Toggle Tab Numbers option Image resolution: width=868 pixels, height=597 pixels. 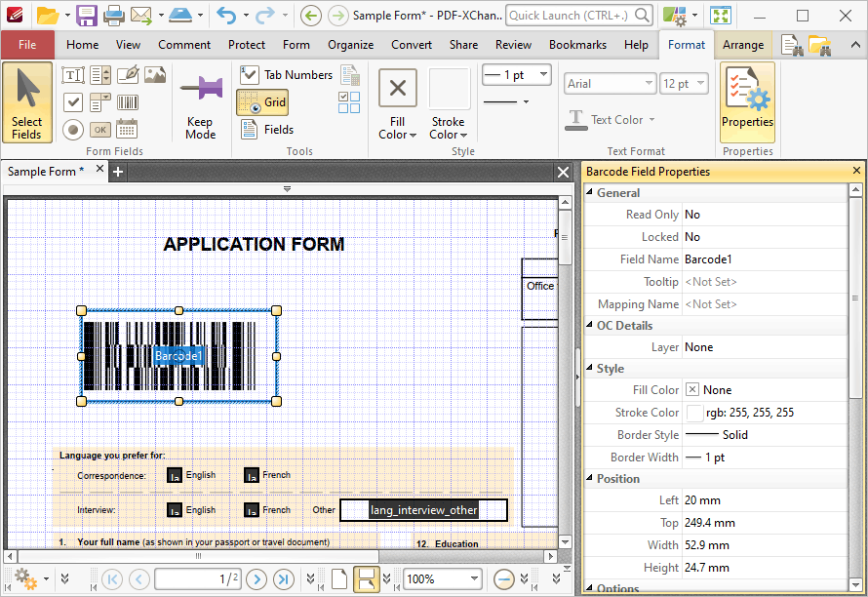pos(287,75)
